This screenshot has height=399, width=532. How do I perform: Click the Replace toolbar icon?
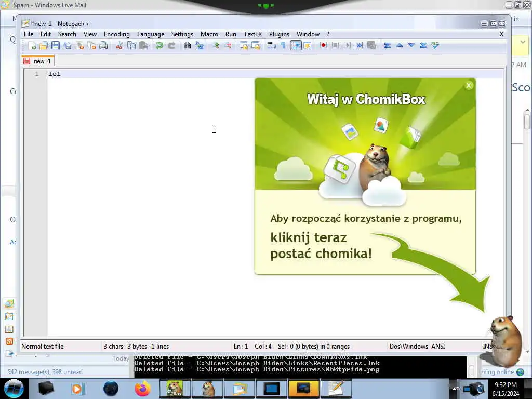point(199,45)
